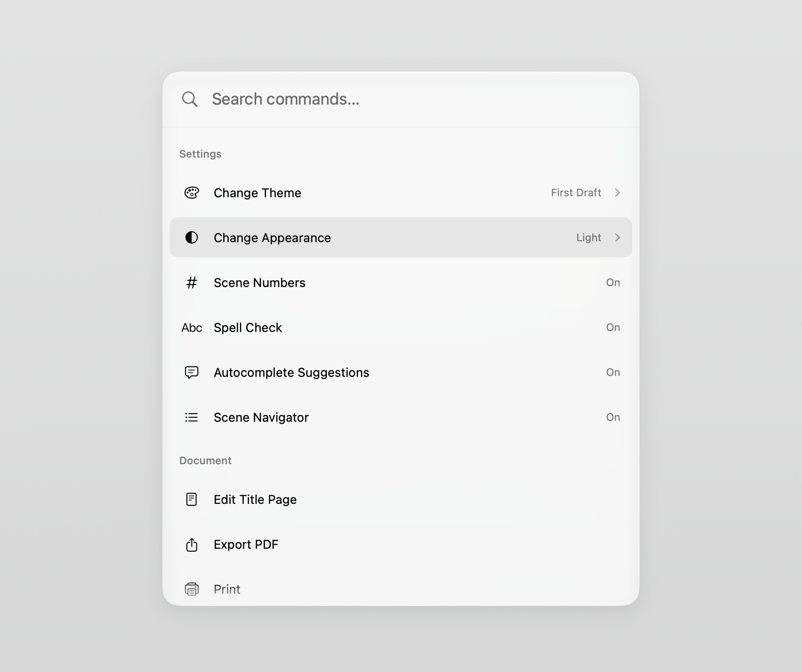Toggle Scene Navigator On status
The width and height of the screenshot is (802, 672).
click(x=613, y=417)
